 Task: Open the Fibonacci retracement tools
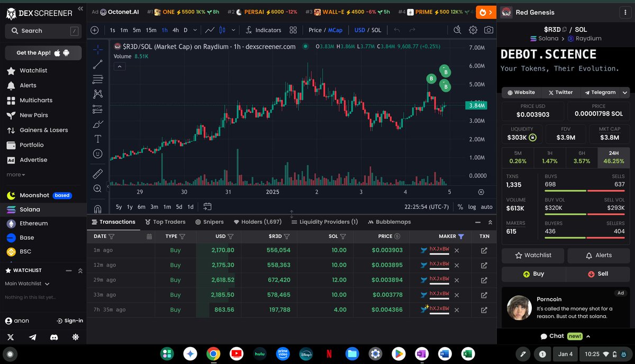tap(98, 79)
